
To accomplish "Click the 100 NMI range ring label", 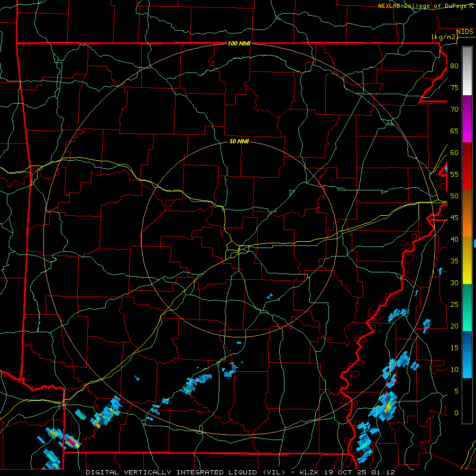I will pos(239,44).
